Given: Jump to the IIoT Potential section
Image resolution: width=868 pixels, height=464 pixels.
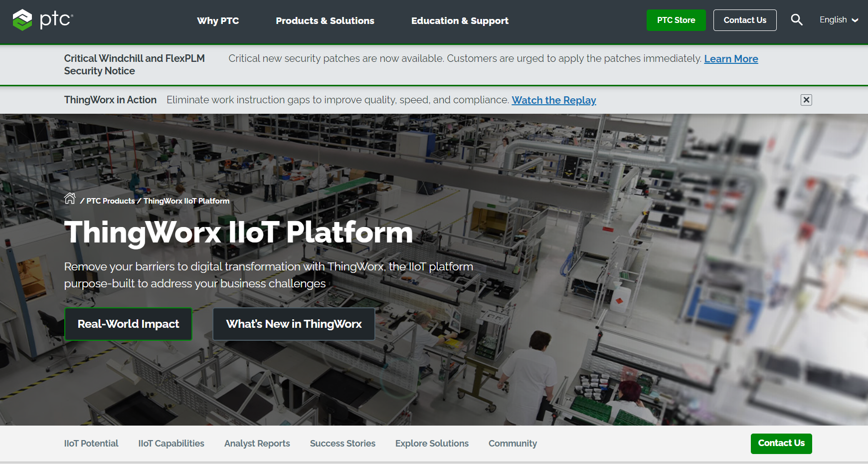Looking at the screenshot, I should click(91, 444).
